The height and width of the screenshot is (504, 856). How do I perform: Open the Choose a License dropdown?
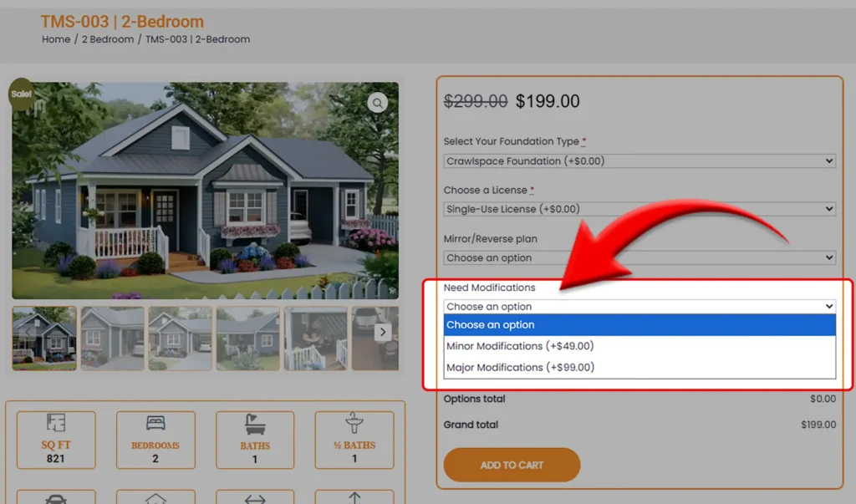click(x=639, y=209)
